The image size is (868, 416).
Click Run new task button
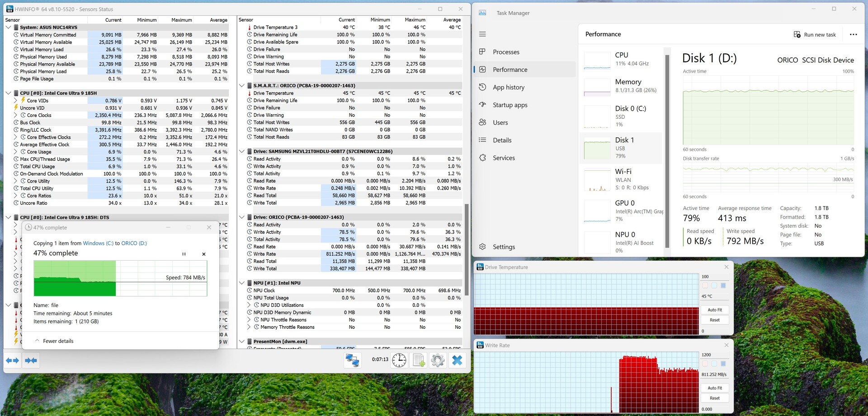pos(815,35)
